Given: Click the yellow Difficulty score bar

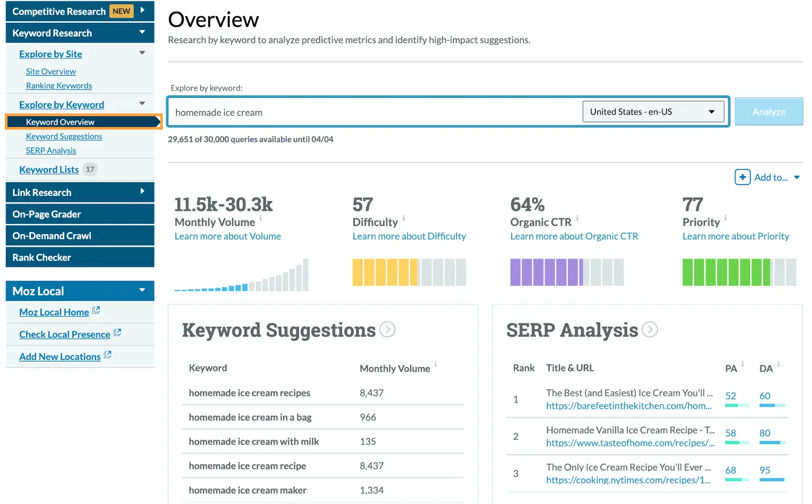Looking at the screenshot, I should point(385,272).
